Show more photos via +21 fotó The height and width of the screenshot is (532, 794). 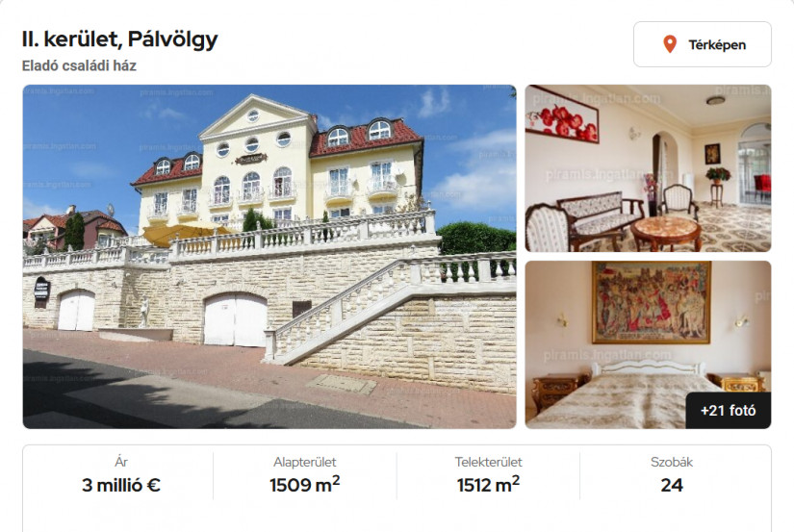tap(728, 411)
